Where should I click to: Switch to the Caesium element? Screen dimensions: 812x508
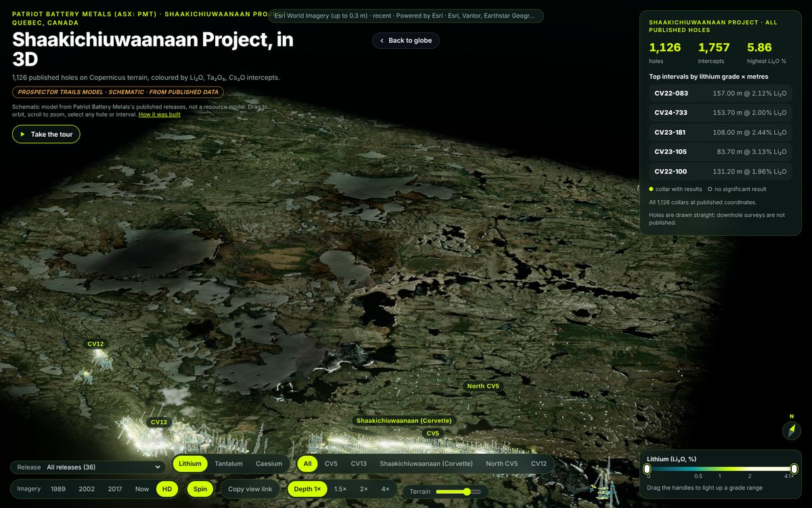coord(269,464)
